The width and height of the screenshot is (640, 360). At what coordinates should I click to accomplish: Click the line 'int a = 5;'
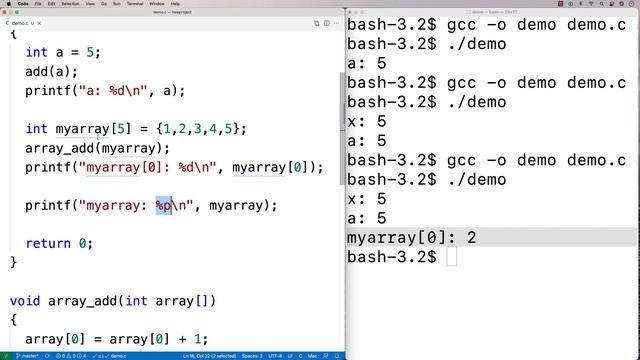coord(63,52)
